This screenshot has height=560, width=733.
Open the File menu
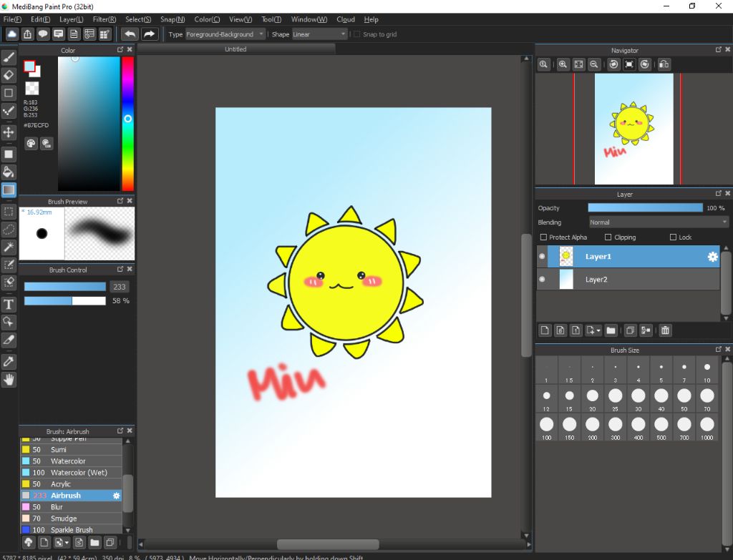pyautogui.click(x=12, y=19)
